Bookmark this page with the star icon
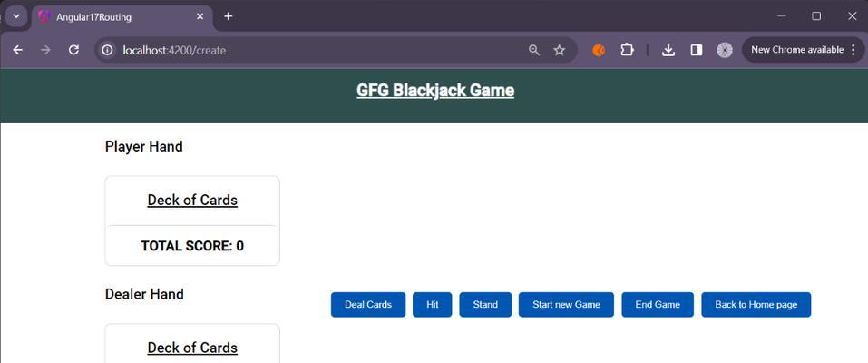868x363 pixels. coord(559,51)
